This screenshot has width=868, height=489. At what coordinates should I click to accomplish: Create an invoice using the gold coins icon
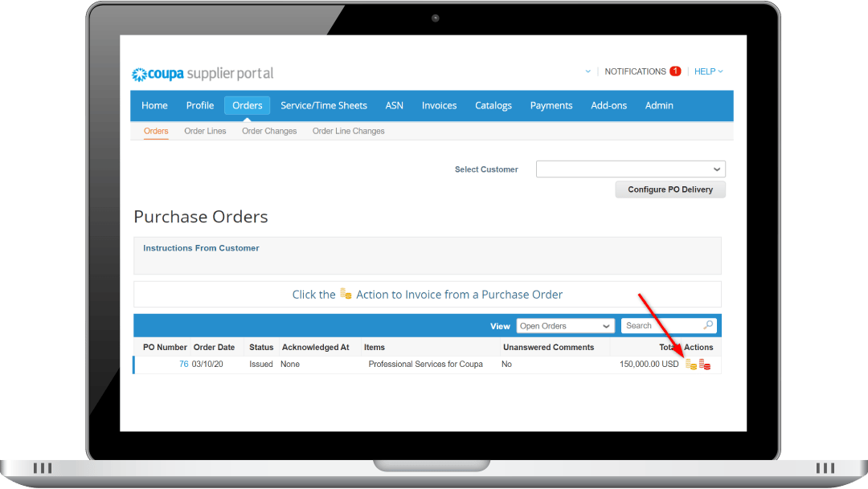coord(690,364)
